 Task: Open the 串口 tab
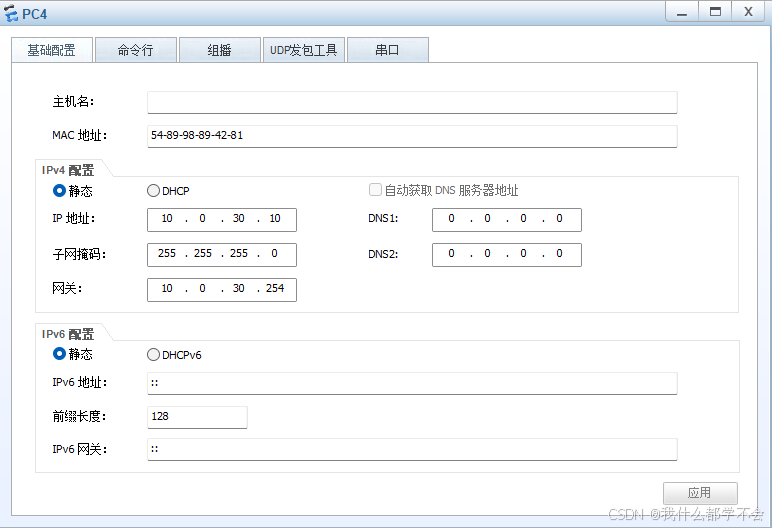pyautogui.click(x=387, y=50)
